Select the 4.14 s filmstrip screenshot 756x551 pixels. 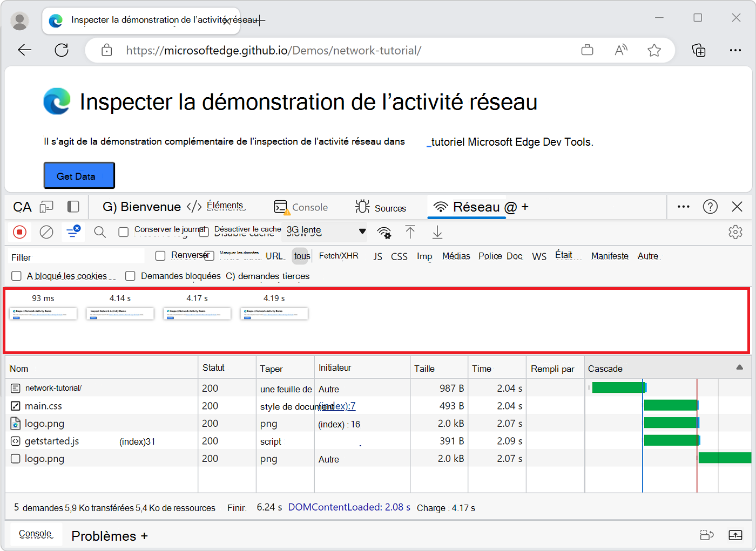click(x=120, y=313)
